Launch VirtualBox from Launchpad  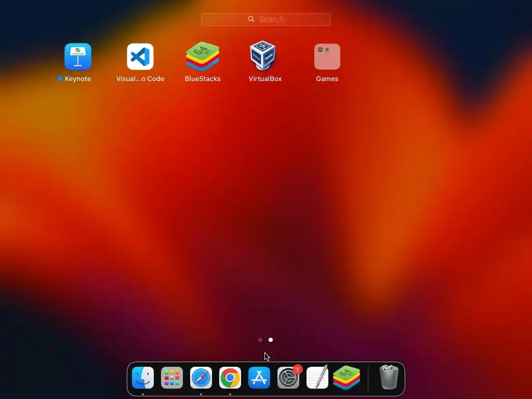pyautogui.click(x=262, y=56)
